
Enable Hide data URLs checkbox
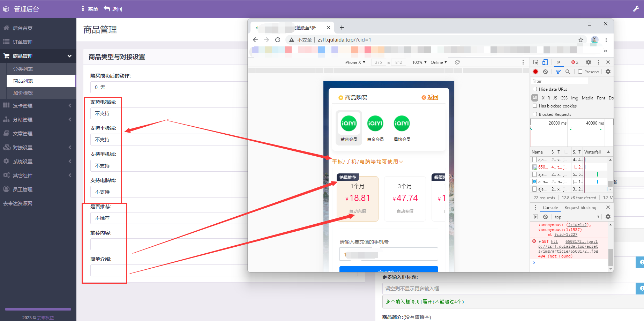point(535,89)
